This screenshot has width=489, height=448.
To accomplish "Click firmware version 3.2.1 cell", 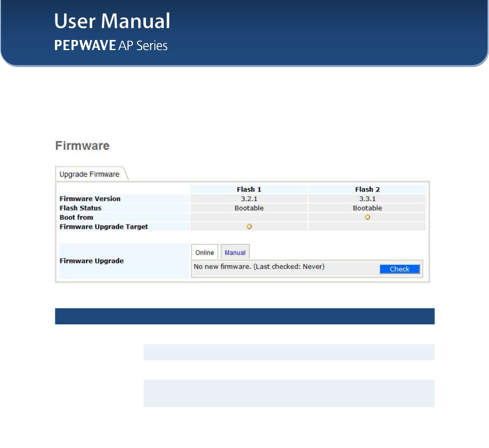I will [x=249, y=199].
